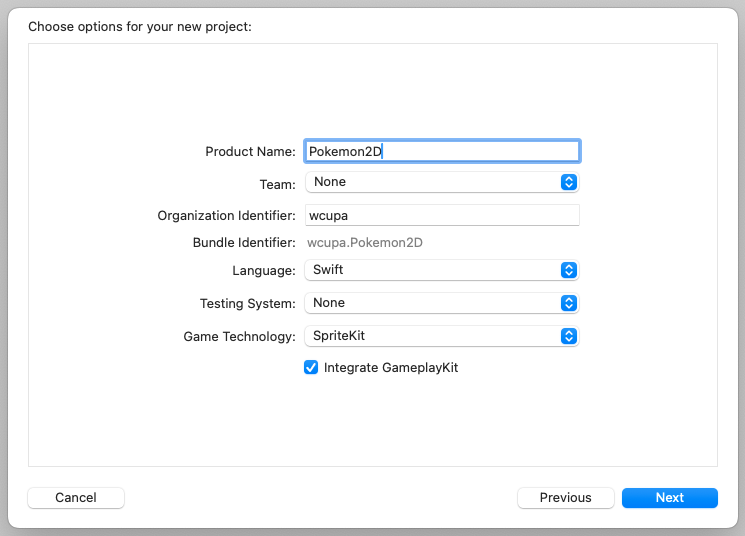Screen dimensions: 745x536
Task: Uncheck the Integrate GameplayKit checkbox
Action: [x=311, y=368]
